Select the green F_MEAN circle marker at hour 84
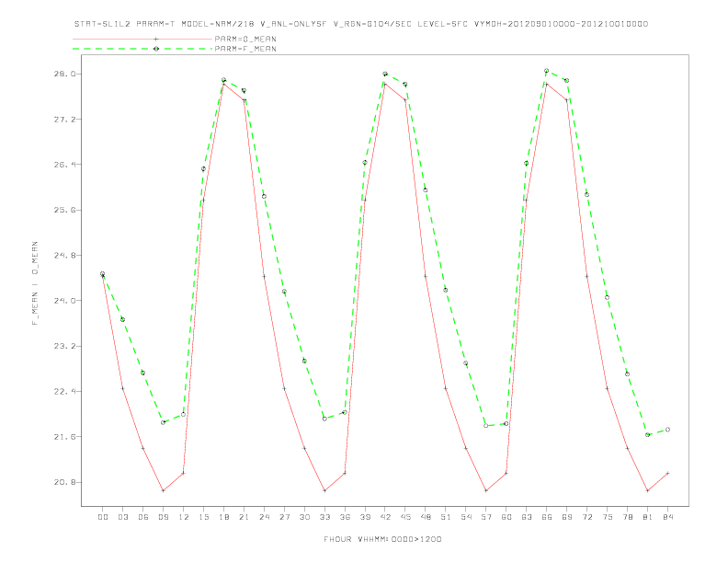 pos(667,430)
